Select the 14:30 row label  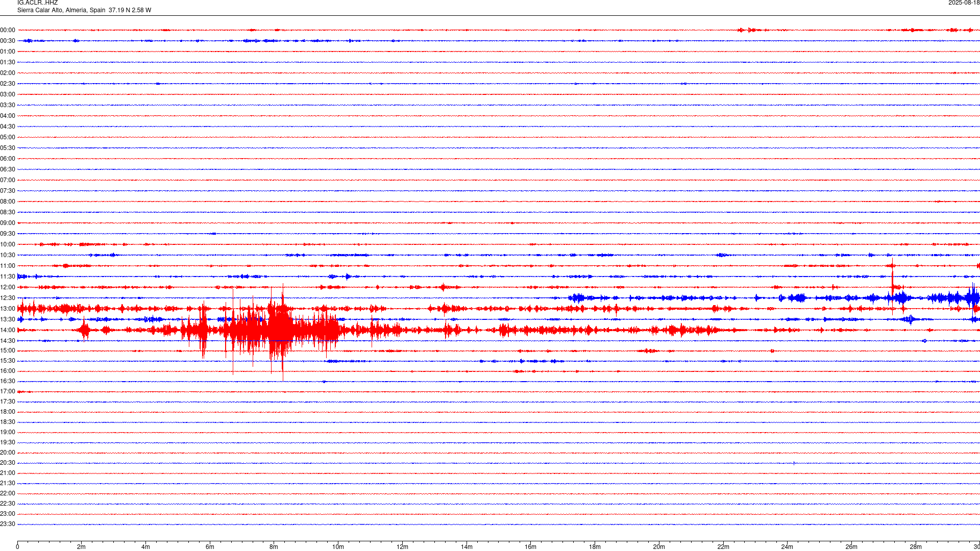point(8,341)
